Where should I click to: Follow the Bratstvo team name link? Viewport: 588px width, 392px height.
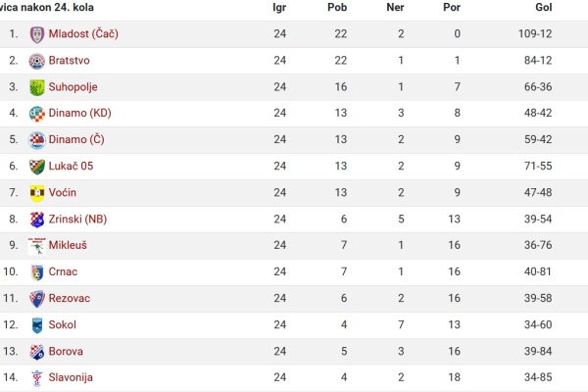(69, 61)
